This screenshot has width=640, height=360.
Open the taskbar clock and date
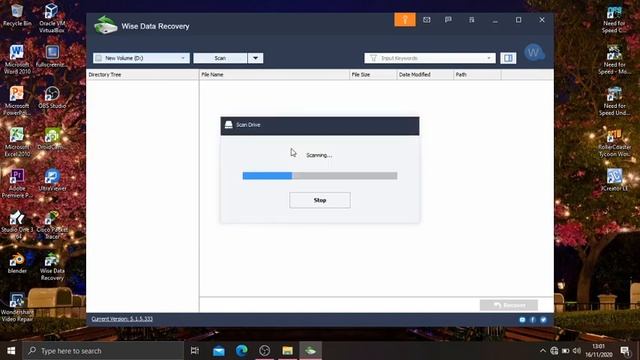[x=599, y=351]
